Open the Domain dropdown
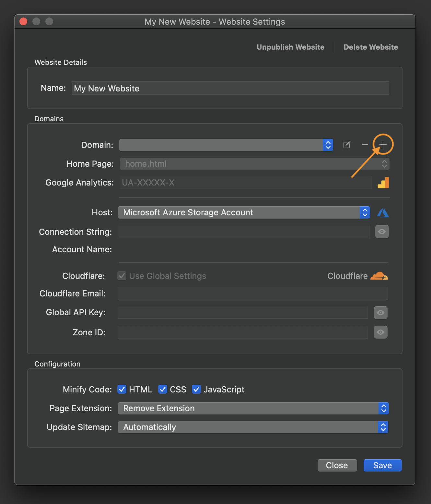 coord(226,145)
